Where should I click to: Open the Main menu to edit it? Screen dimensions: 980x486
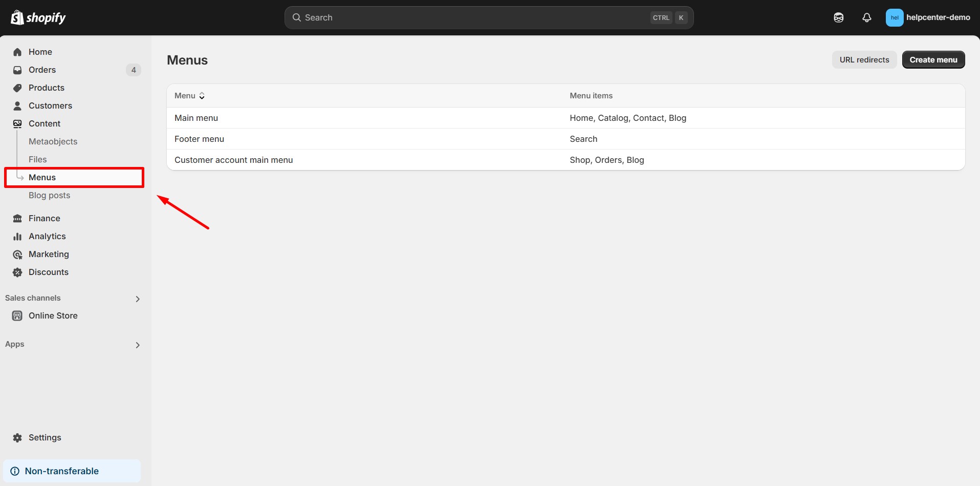click(196, 118)
